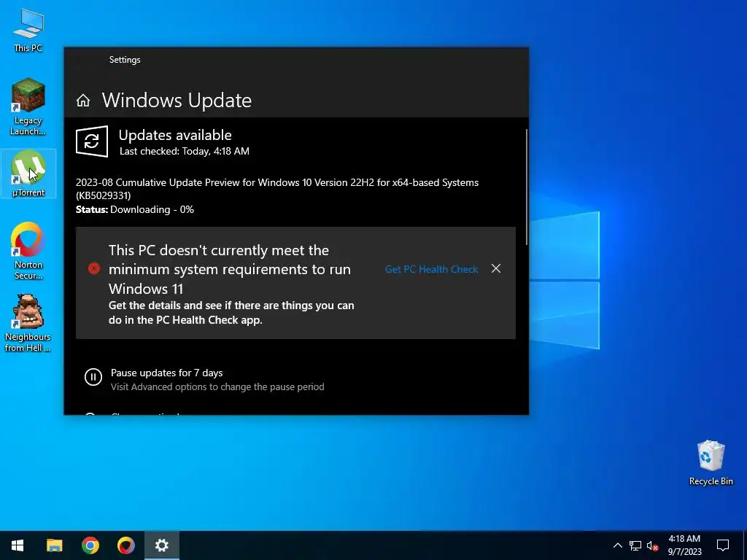Open the network status tray icon

(635, 545)
